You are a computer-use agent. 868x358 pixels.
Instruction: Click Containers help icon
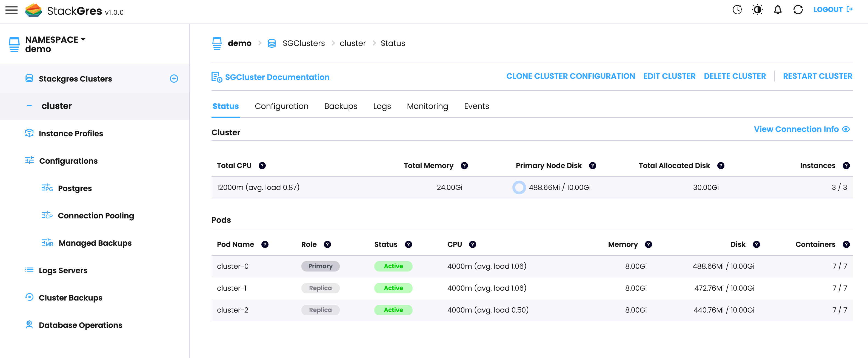tap(846, 245)
